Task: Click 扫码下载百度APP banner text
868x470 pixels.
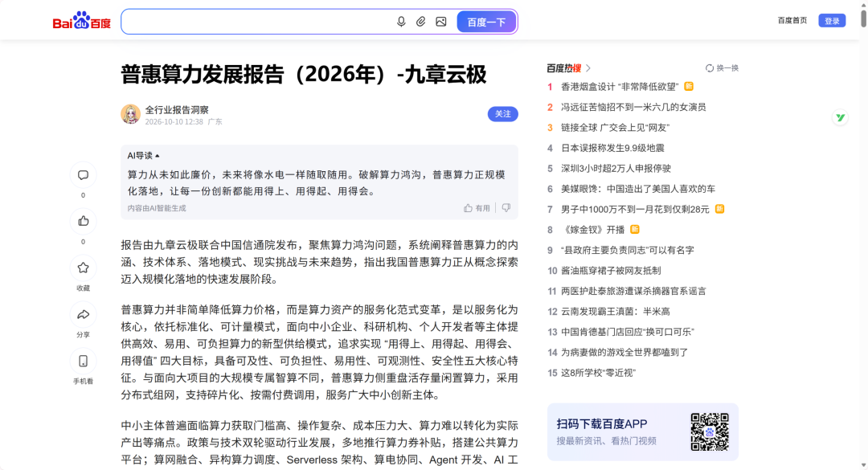Action: [602, 424]
